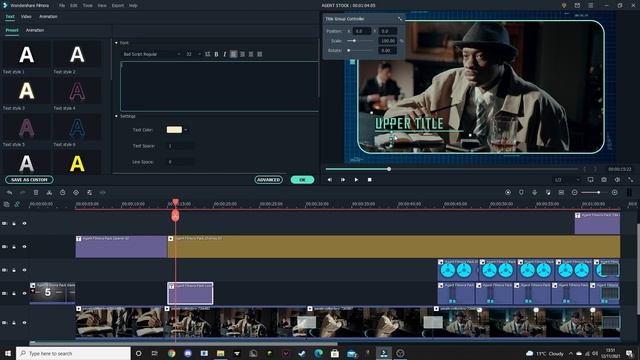Adjust the Scale slider in Title Controller

[x=360, y=41]
